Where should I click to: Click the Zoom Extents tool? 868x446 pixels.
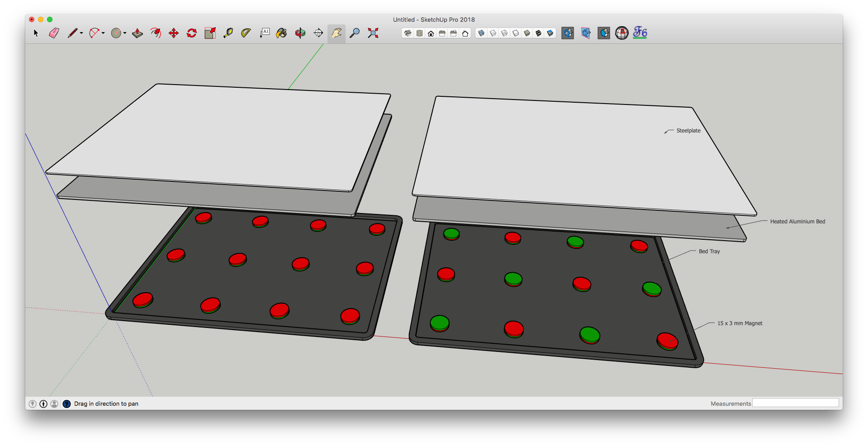(x=373, y=33)
